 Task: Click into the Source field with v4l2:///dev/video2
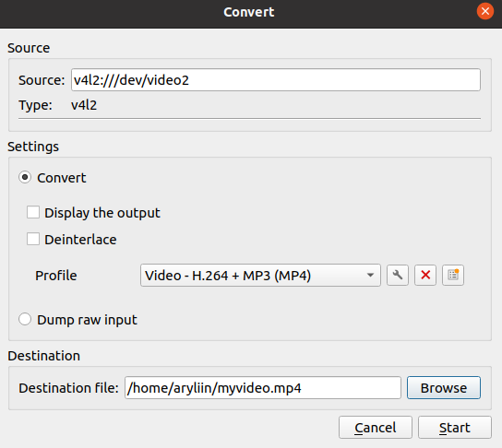276,79
